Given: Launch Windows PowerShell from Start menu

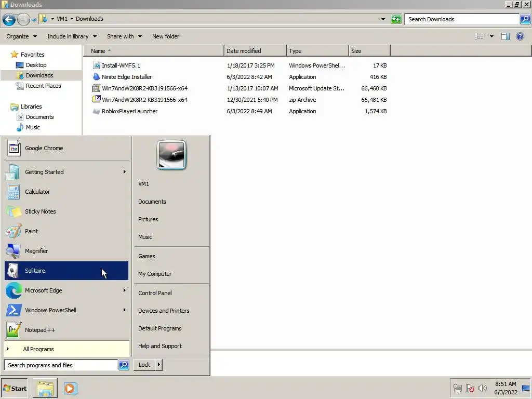Looking at the screenshot, I should [66, 310].
